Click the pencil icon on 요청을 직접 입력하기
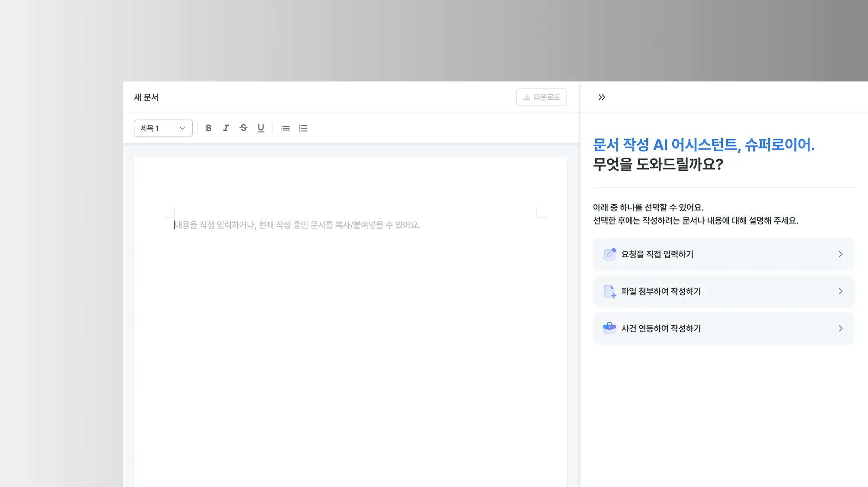The width and height of the screenshot is (868, 487). (x=609, y=254)
